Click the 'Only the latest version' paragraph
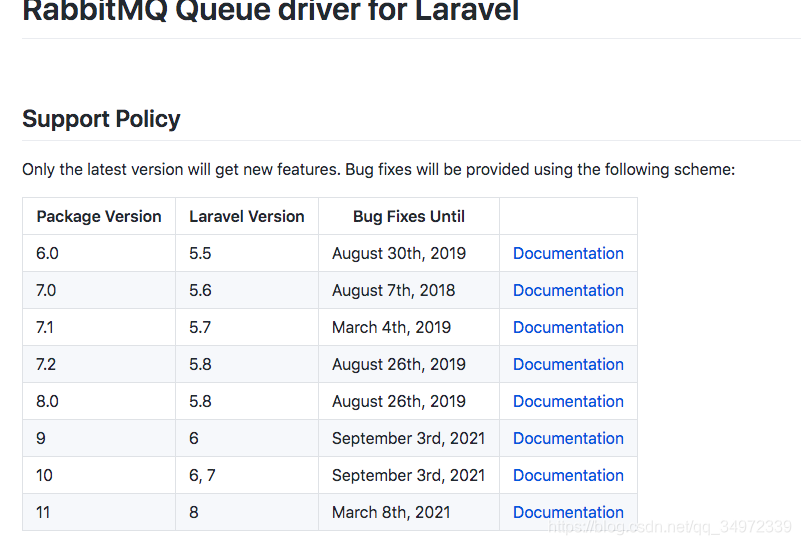 point(379,169)
